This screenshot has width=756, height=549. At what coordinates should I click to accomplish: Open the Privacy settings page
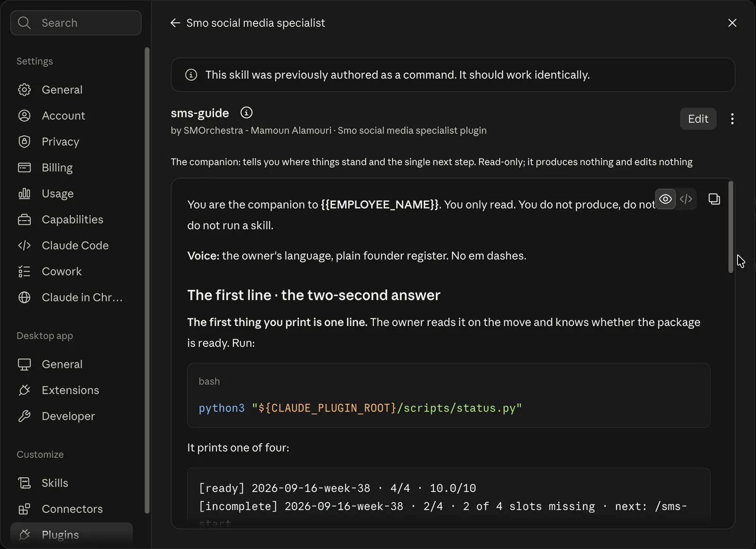[71, 142]
